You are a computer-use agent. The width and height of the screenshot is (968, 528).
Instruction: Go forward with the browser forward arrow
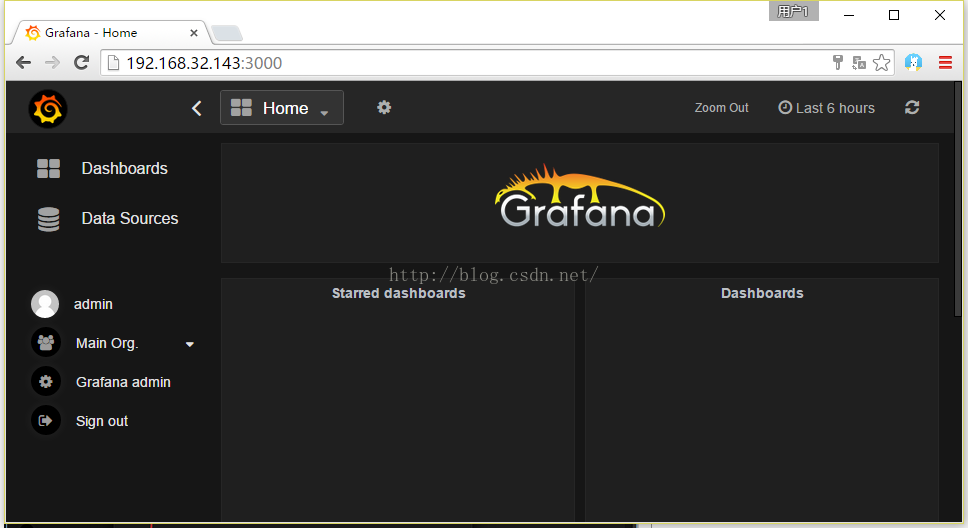52,62
